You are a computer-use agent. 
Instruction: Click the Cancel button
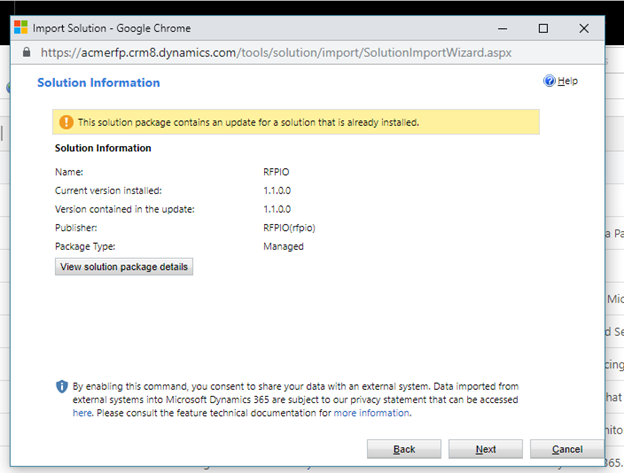(x=567, y=449)
